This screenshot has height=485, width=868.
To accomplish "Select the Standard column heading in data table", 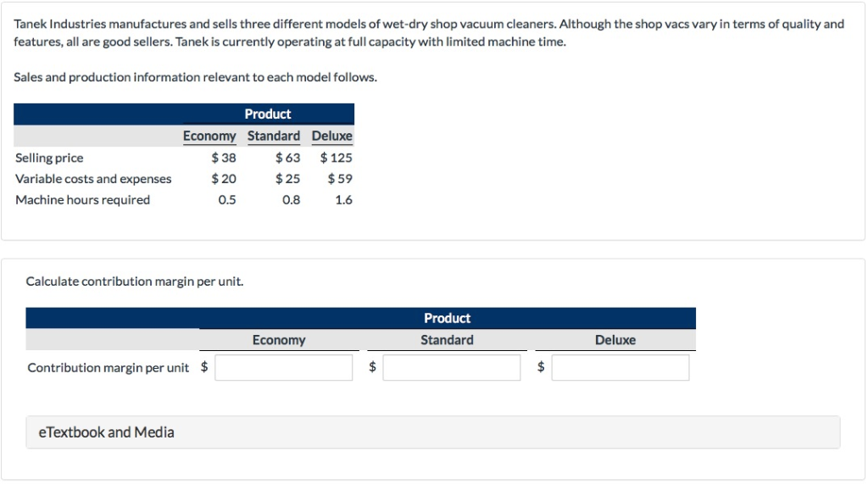I will 274,136.
